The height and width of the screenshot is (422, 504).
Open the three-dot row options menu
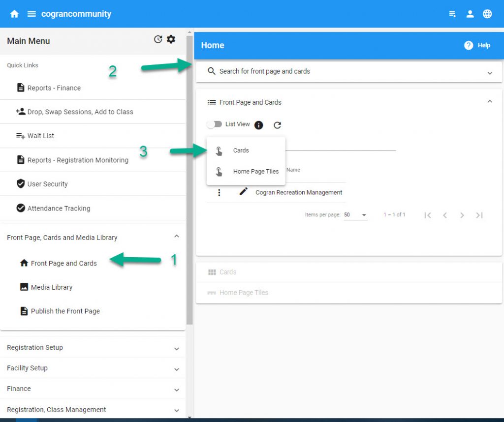pyautogui.click(x=219, y=192)
